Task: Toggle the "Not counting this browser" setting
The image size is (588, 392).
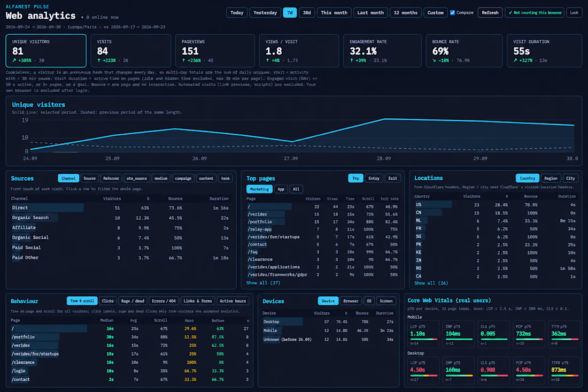Action: (x=535, y=13)
